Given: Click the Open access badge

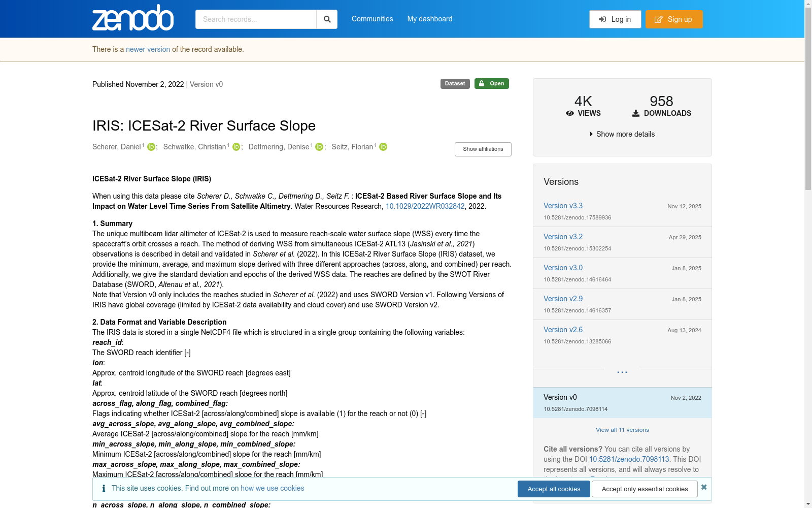Looking at the screenshot, I should pos(491,84).
